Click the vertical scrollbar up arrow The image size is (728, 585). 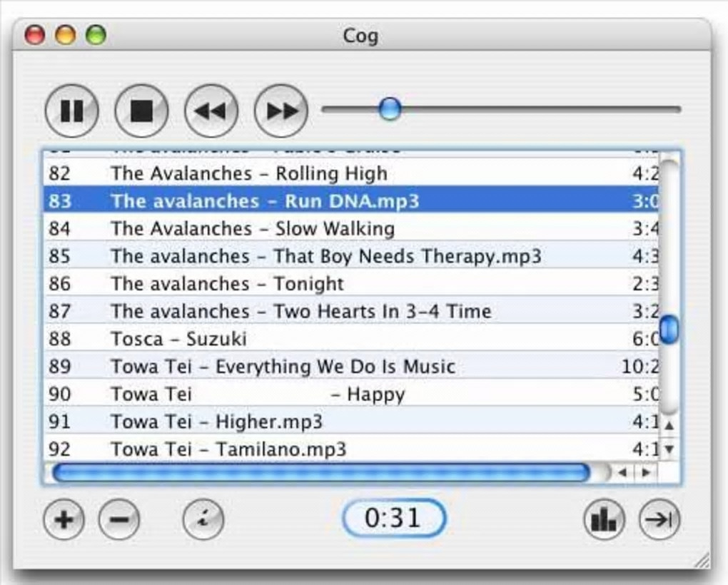coord(669,424)
